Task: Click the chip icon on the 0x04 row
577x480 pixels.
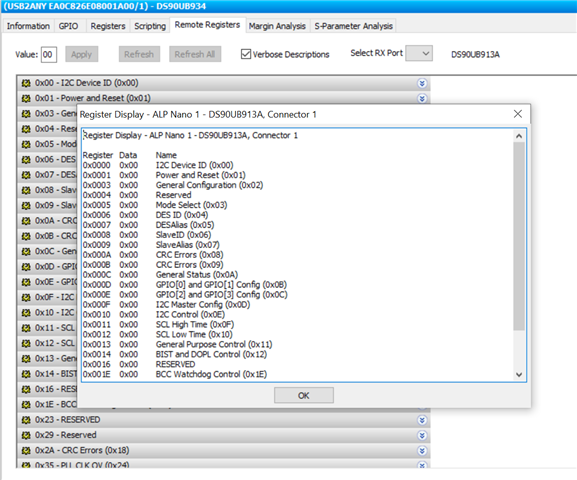Action: [x=26, y=129]
